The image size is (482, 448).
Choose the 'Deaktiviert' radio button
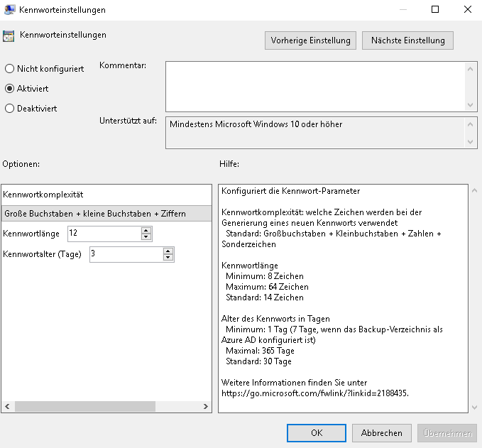pos(9,109)
